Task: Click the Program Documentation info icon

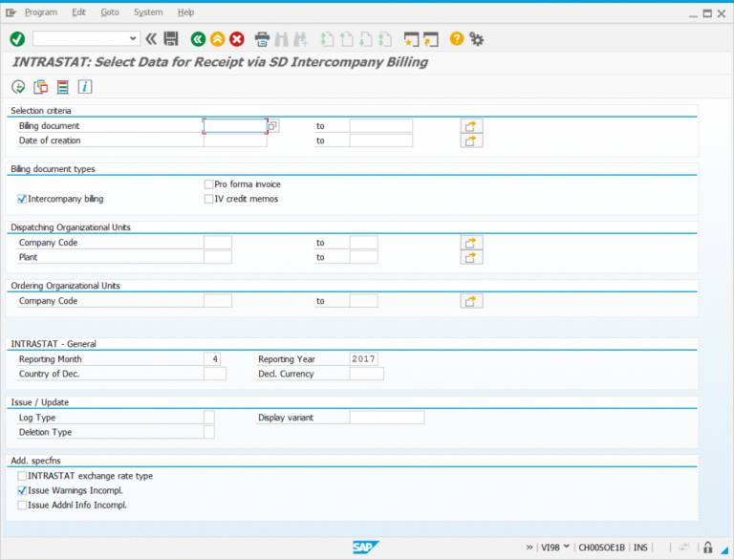Action: (85, 87)
